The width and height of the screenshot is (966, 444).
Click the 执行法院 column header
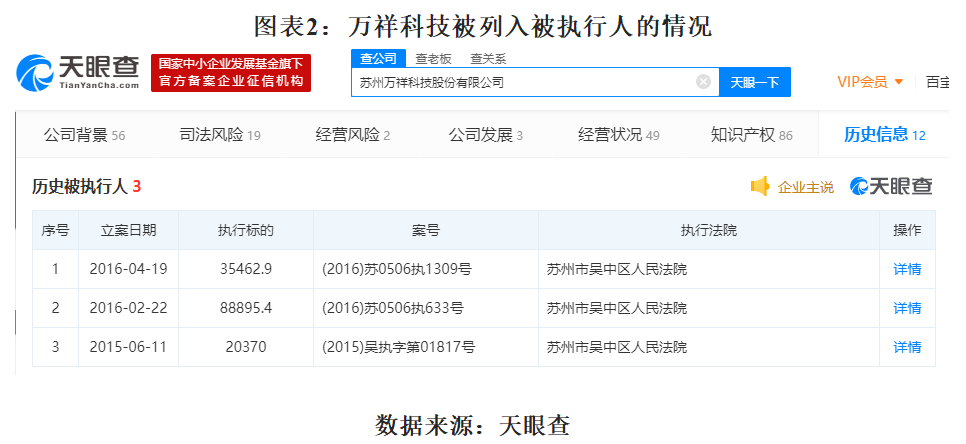tap(708, 230)
